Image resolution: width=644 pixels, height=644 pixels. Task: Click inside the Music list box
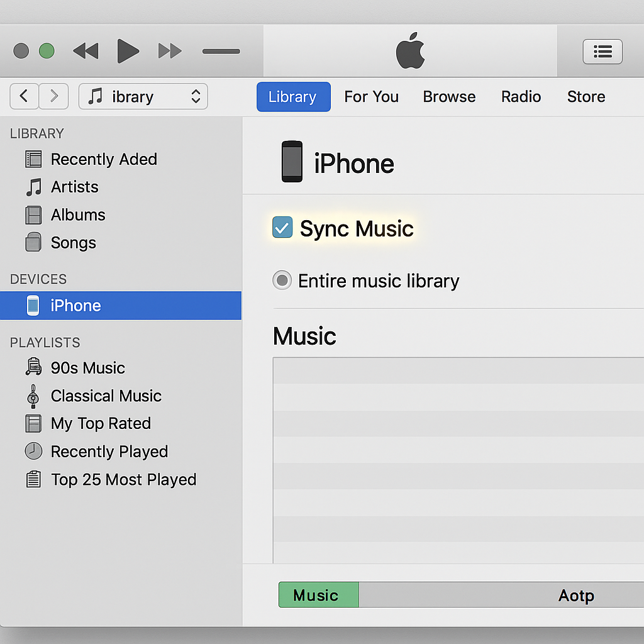pyautogui.click(x=458, y=460)
